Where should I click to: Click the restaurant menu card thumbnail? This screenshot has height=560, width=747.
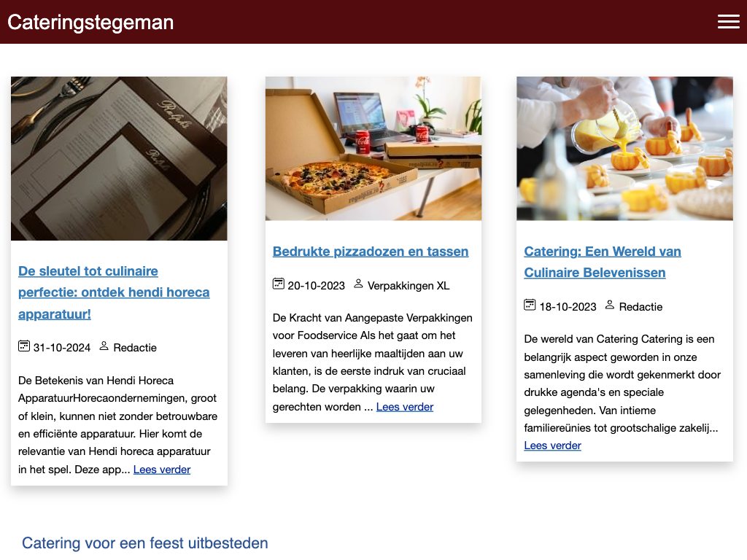pos(119,158)
